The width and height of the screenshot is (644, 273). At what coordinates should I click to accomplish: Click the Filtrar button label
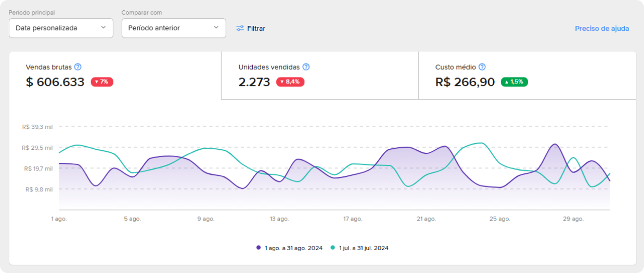click(256, 29)
